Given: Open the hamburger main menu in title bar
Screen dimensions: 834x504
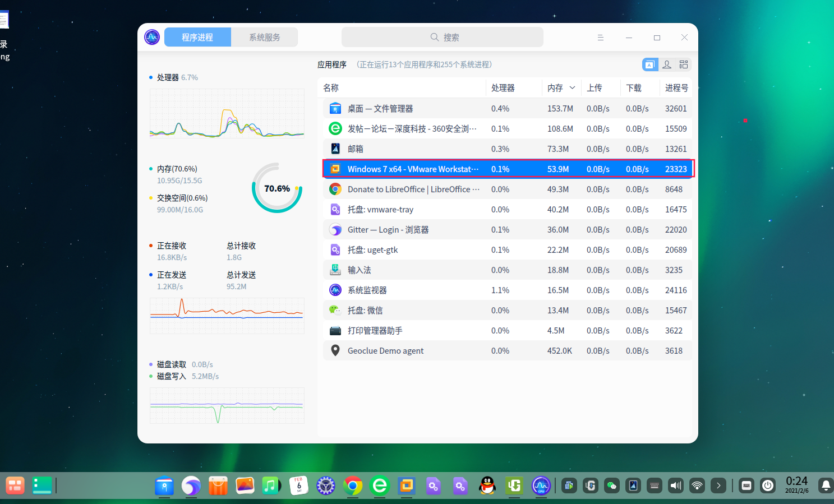Looking at the screenshot, I should tap(600, 38).
